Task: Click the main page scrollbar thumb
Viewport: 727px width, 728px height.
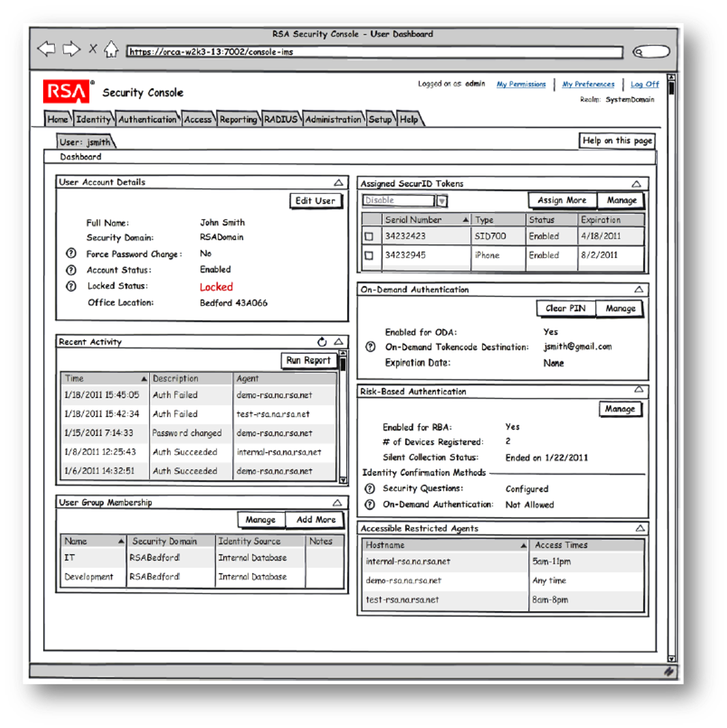Action: click(671, 88)
